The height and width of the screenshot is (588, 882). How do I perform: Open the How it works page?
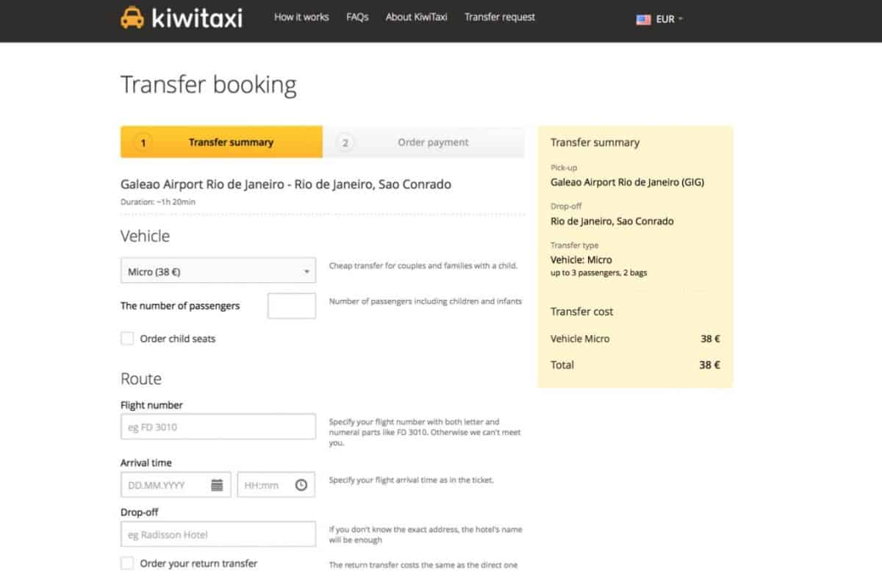pos(301,17)
